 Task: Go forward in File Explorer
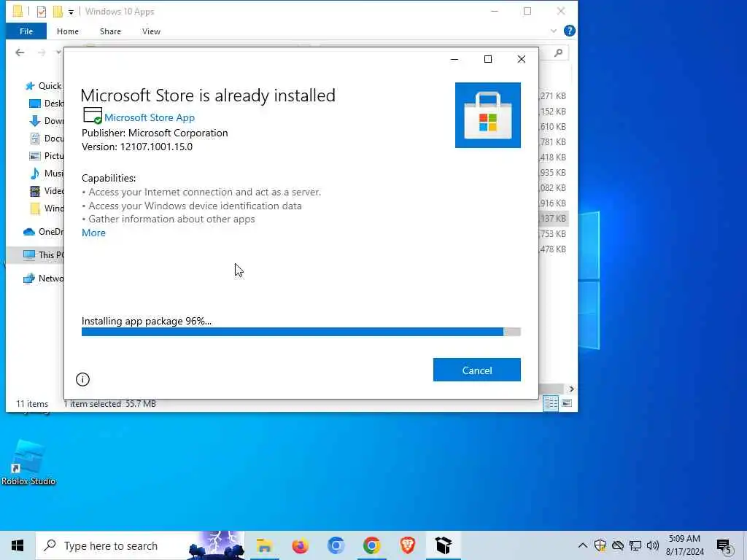click(42, 52)
